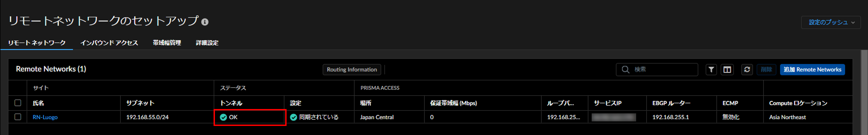Click the info icon beside the page title
This screenshot has height=135, width=868.
click(x=205, y=22)
